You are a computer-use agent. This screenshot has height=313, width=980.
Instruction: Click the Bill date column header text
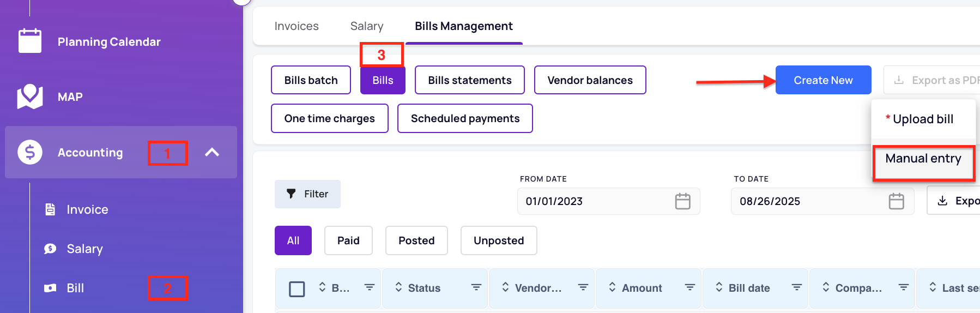749,288
